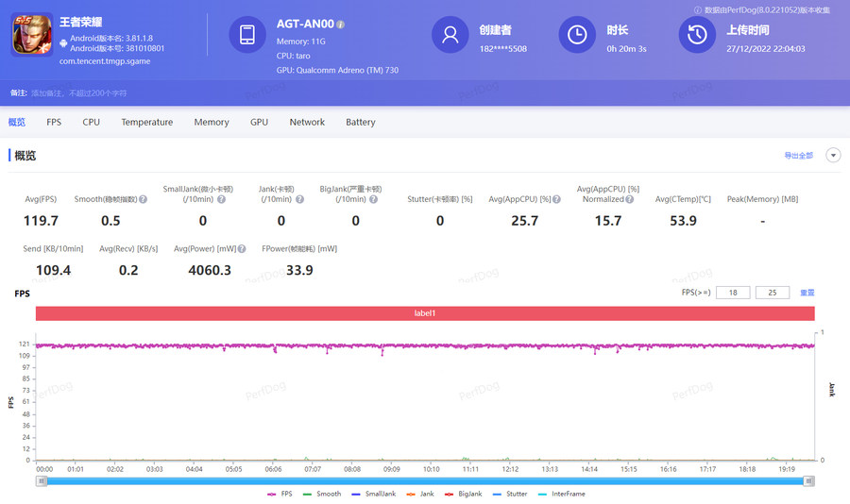
Task: Open help icon beside Smooth index
Action: pos(144,199)
